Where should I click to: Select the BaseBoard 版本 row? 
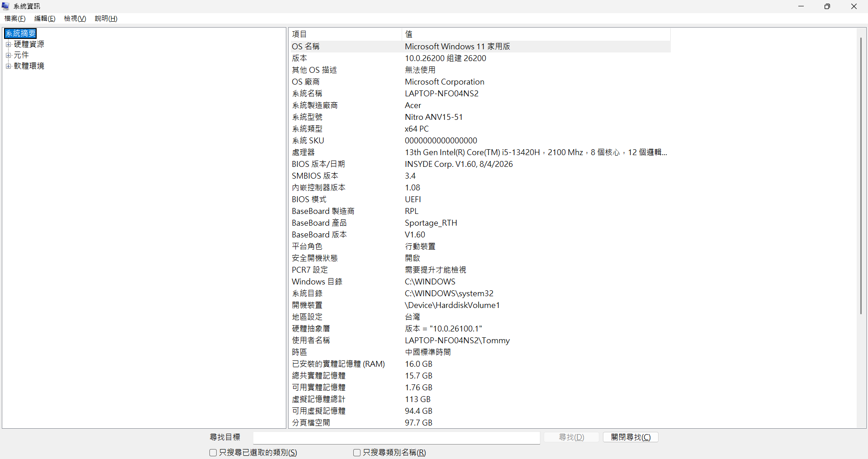tap(479, 235)
